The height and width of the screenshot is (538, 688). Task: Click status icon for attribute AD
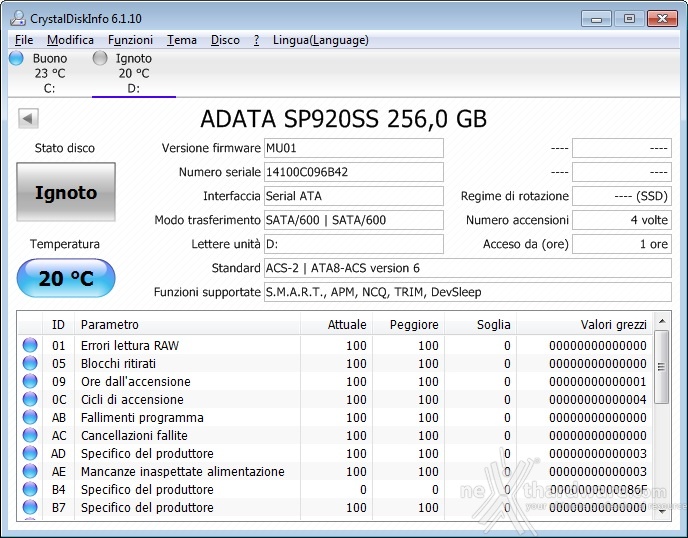[30, 453]
